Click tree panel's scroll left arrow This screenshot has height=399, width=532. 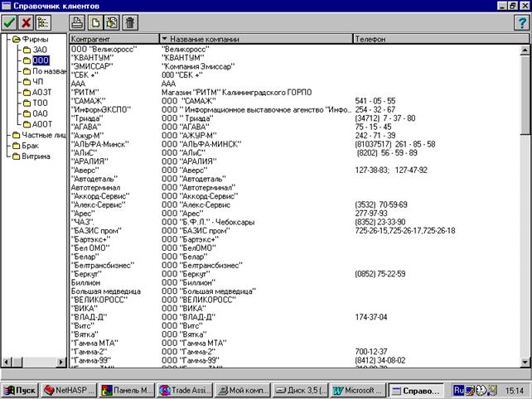(6, 362)
